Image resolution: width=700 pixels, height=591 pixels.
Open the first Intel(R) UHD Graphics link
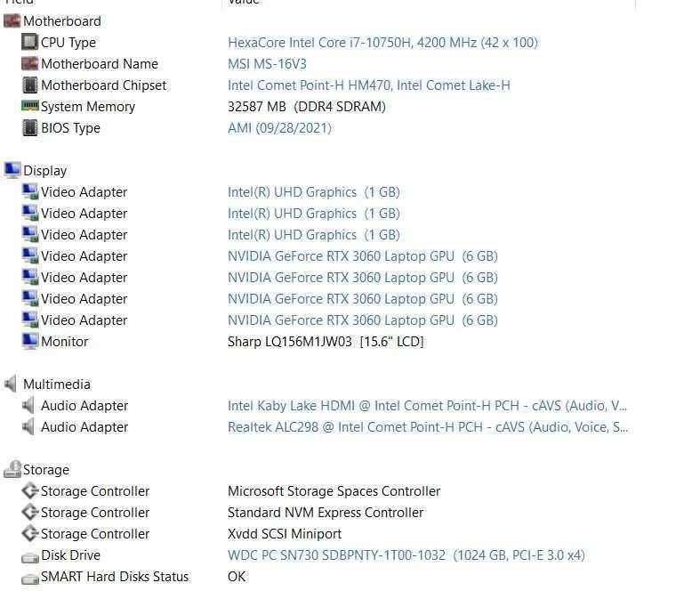coord(313,191)
